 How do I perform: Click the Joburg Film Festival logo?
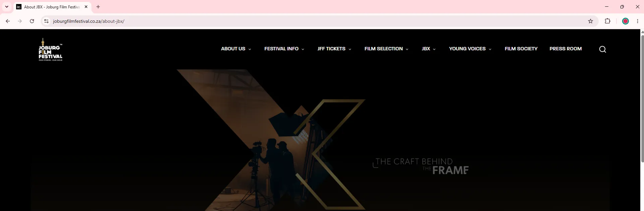50,49
